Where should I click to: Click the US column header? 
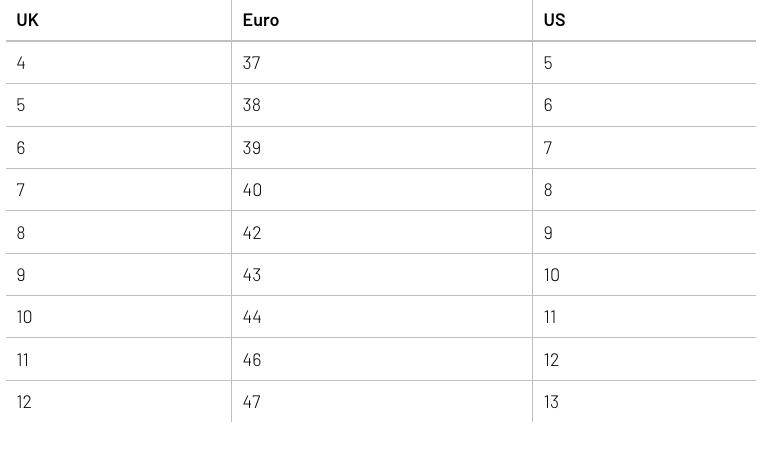(554, 20)
